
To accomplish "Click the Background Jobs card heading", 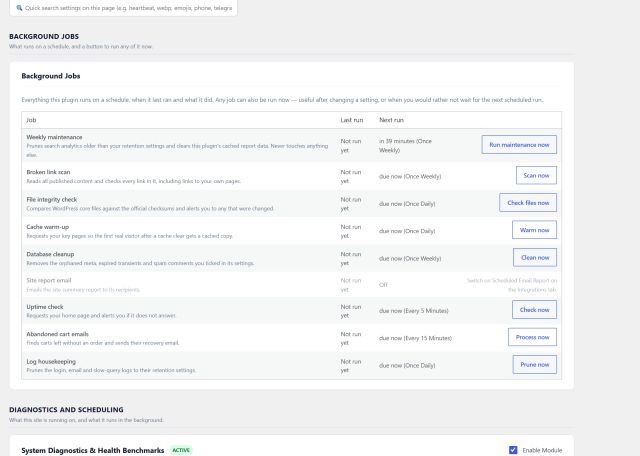I will point(51,76).
